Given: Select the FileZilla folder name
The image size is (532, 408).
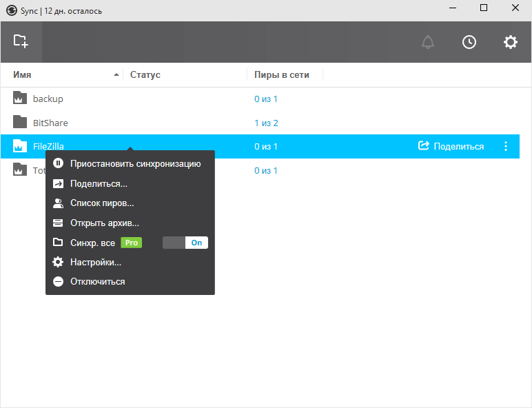Looking at the screenshot, I should pos(48,146).
